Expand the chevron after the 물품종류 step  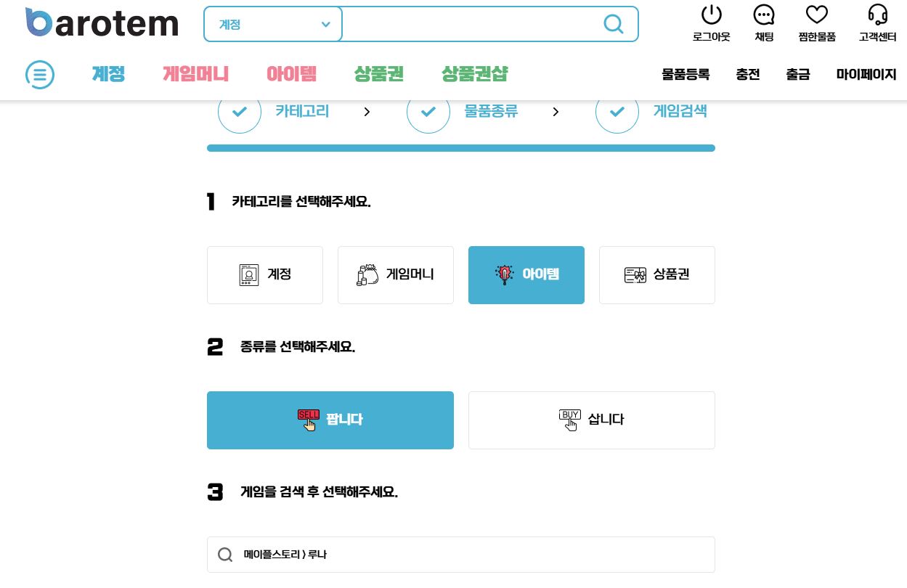[556, 112]
